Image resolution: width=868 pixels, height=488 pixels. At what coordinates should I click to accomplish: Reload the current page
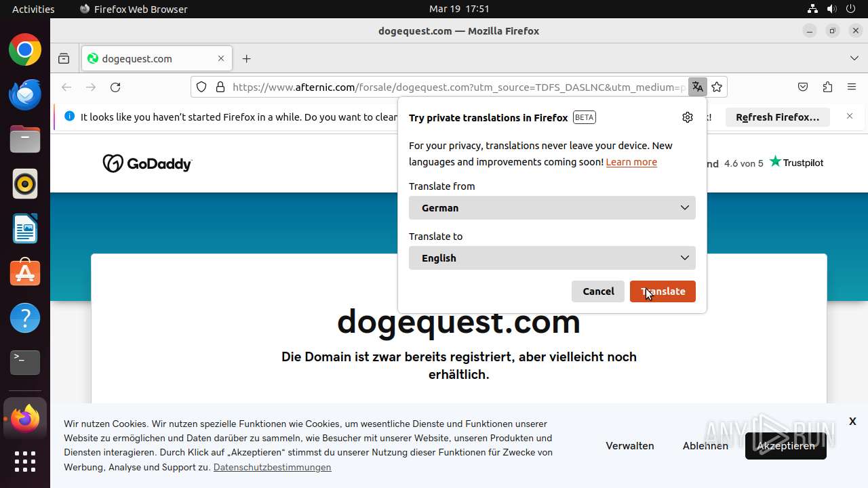(115, 87)
